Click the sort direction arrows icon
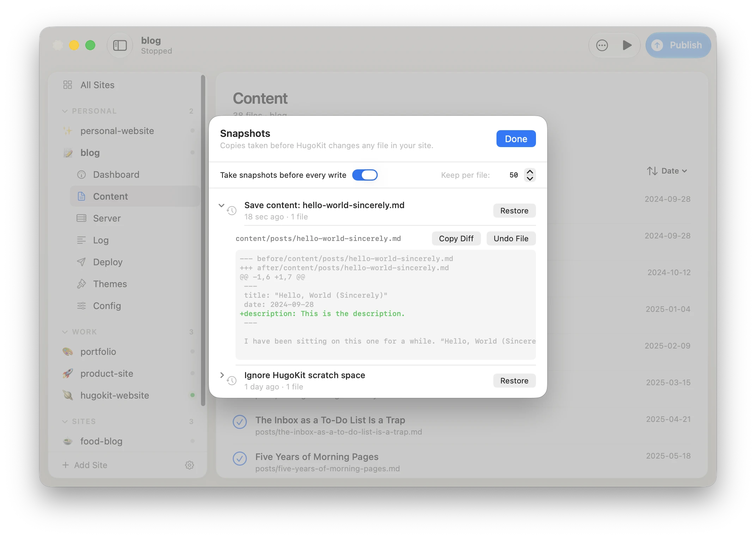The image size is (756, 539). (652, 171)
